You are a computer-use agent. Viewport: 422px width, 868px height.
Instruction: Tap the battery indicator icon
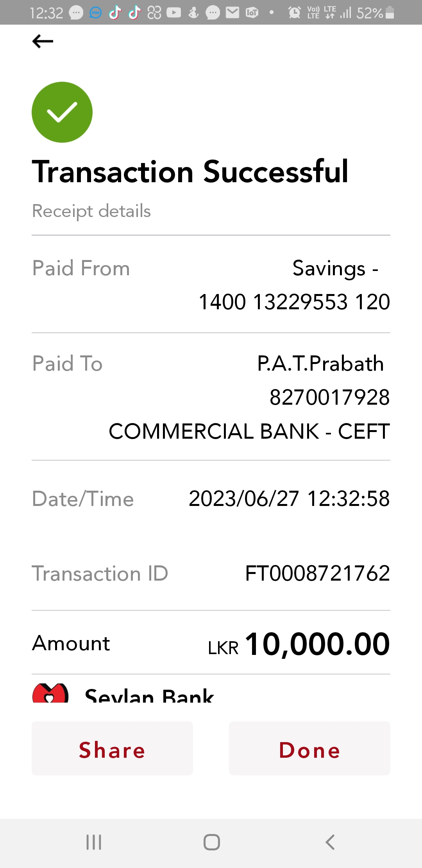[390, 13]
